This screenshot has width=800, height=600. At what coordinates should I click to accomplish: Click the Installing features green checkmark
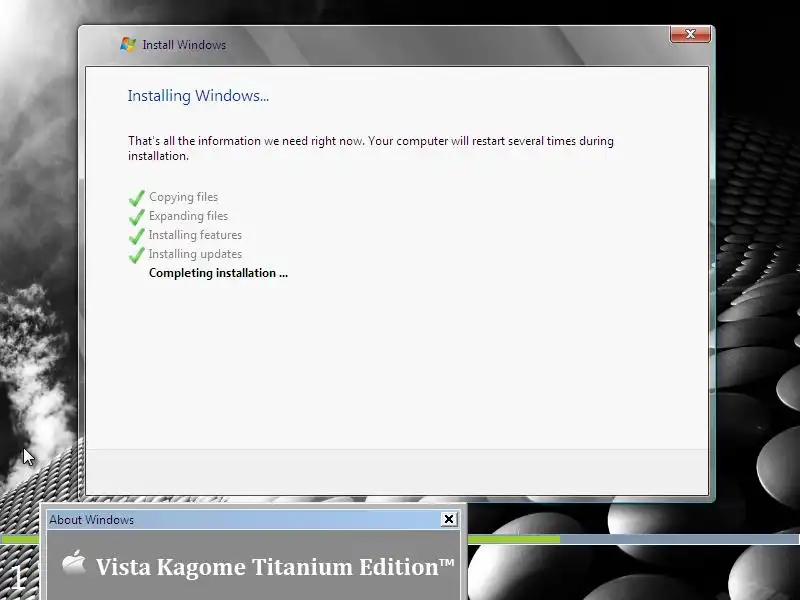click(137, 235)
